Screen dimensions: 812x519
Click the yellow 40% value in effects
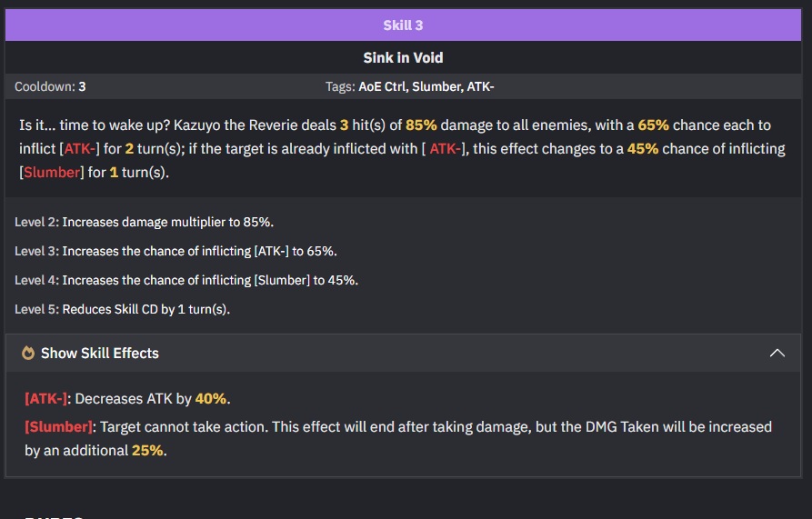pyautogui.click(x=211, y=399)
